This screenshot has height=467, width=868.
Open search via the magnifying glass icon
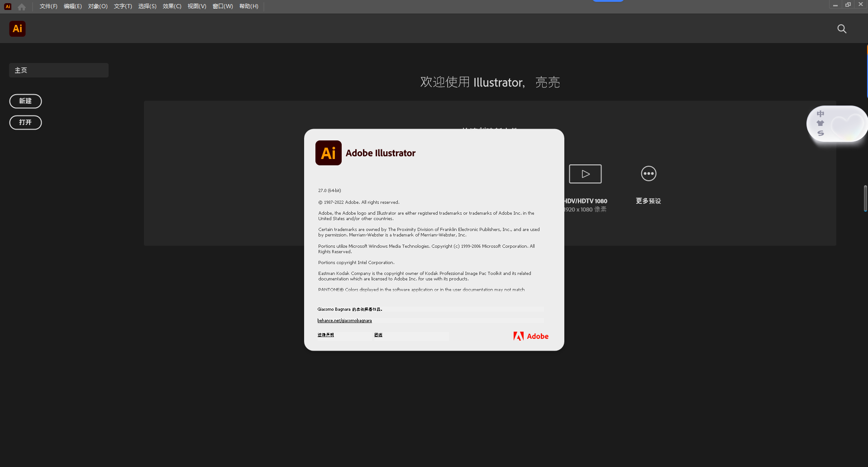point(841,29)
